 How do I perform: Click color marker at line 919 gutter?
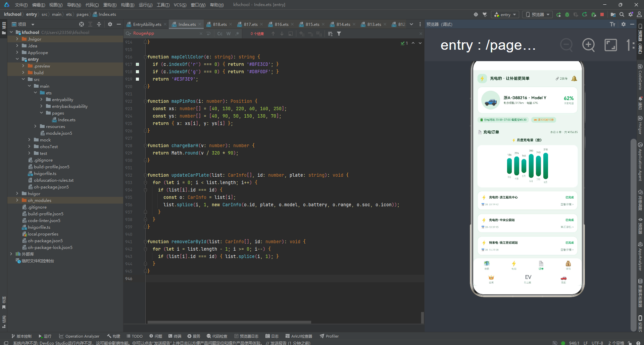(x=137, y=79)
